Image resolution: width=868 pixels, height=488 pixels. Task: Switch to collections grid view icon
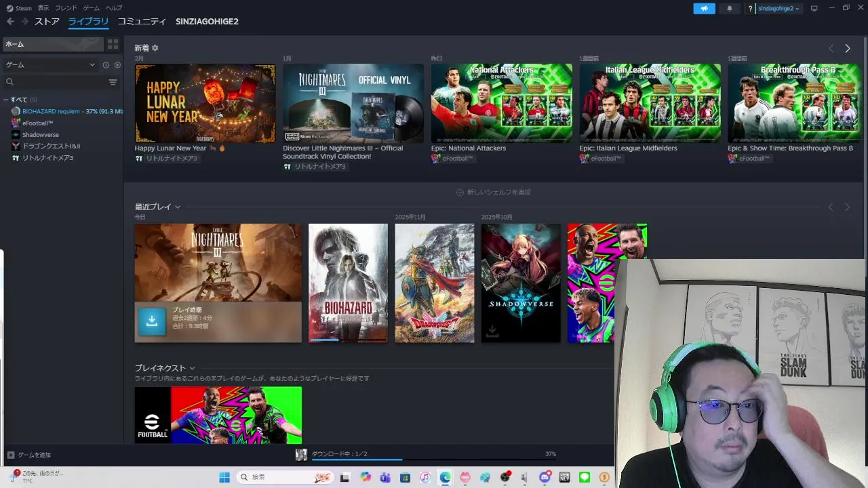[113, 44]
